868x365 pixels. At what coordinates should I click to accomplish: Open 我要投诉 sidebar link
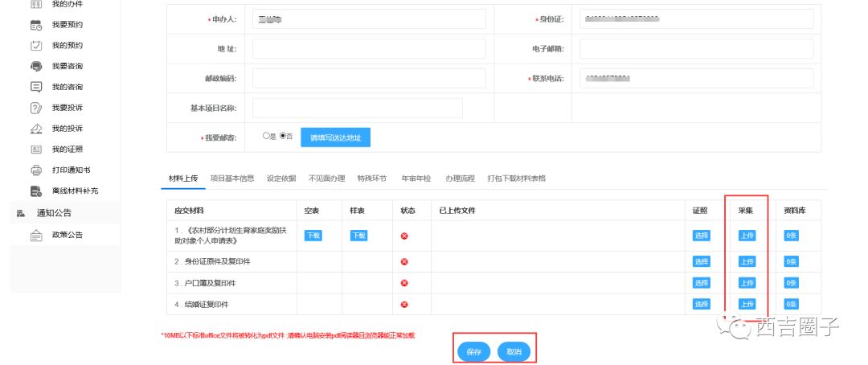tap(67, 108)
